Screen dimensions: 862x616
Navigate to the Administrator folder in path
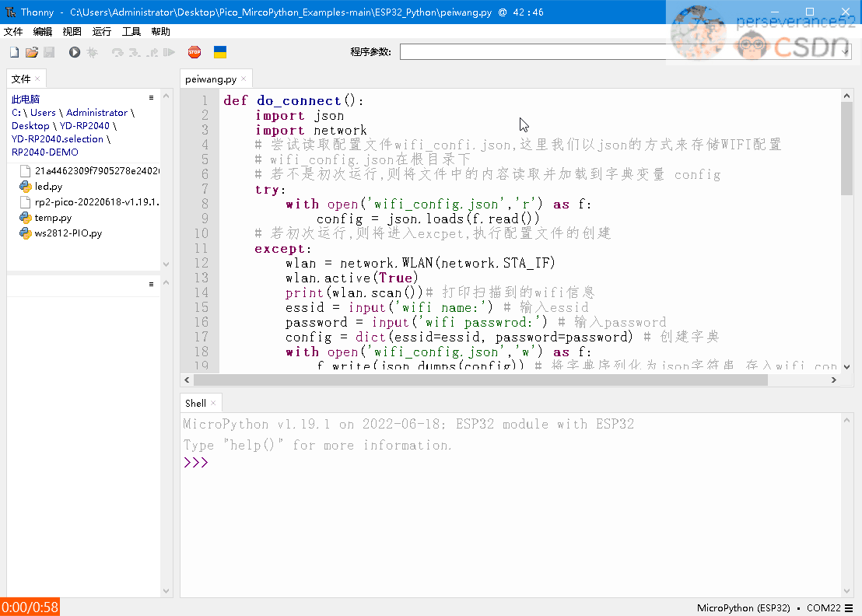pyautogui.click(x=96, y=113)
